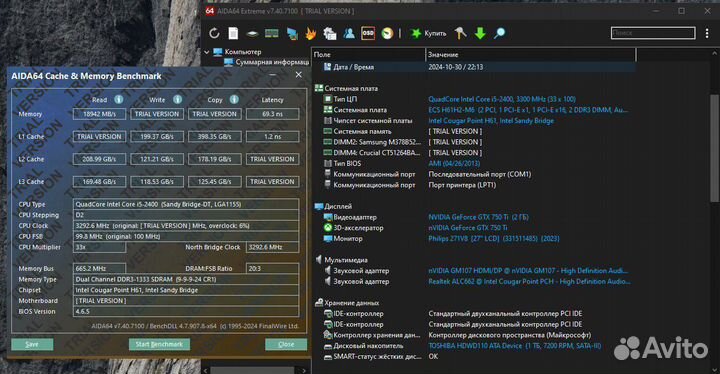Click the disk benchmark icon in toolbar

point(252,34)
